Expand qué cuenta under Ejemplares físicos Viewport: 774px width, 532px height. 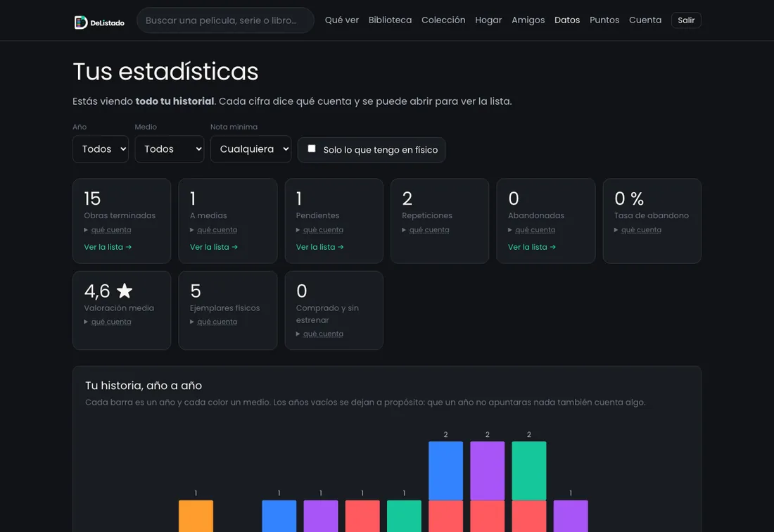pyautogui.click(x=214, y=322)
